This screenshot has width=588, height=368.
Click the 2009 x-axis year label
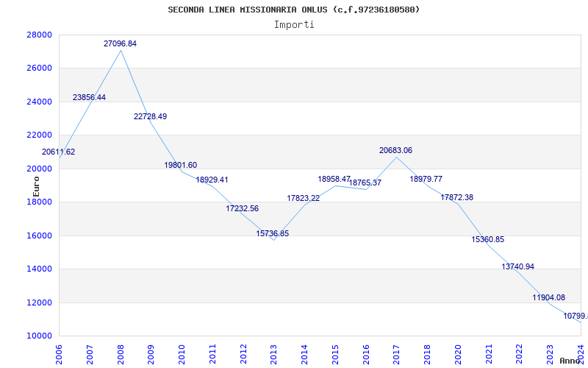(151, 354)
